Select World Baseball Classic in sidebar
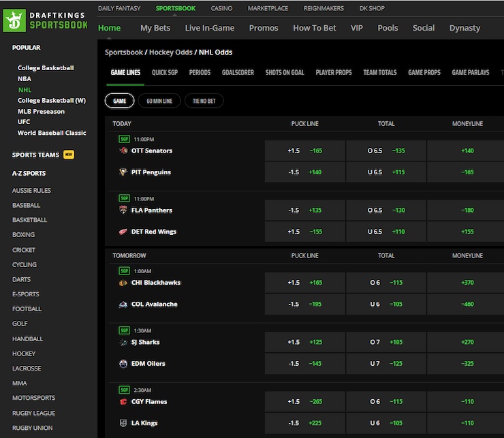The image size is (504, 438). tap(52, 133)
